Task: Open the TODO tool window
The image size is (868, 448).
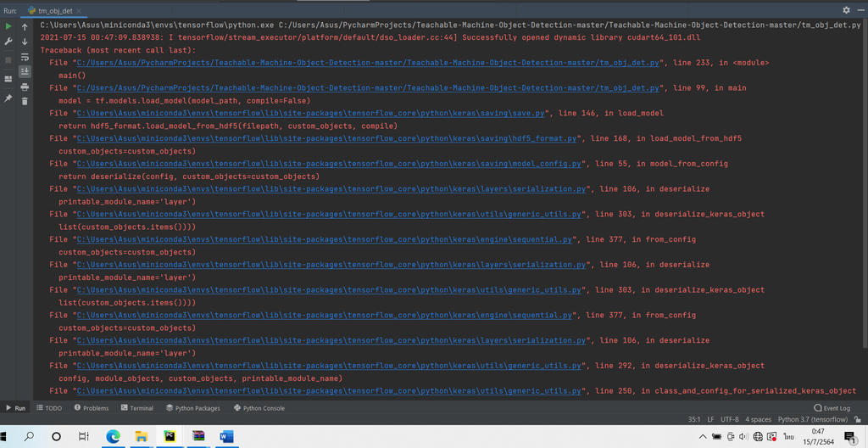Action: pos(49,408)
